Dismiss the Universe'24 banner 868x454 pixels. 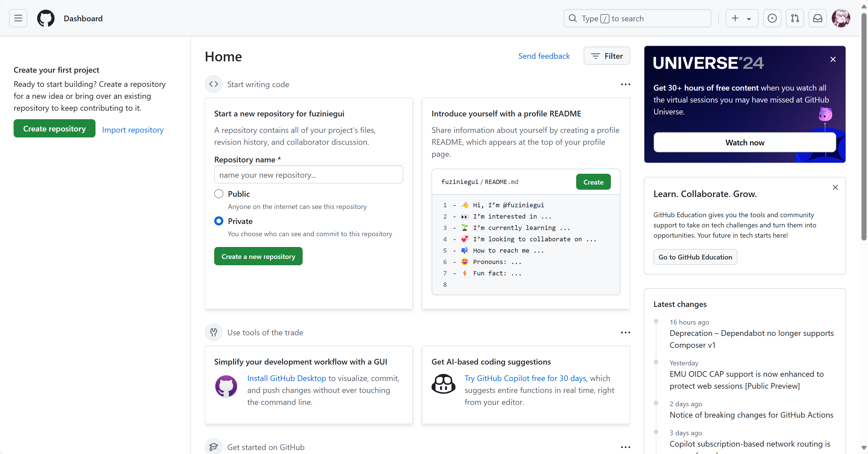(833, 60)
